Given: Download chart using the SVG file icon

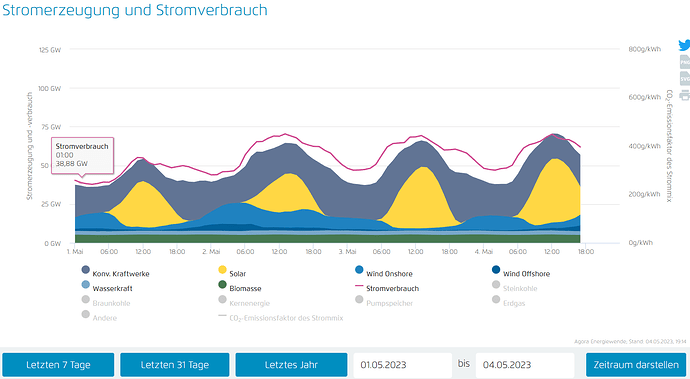Looking at the screenshot, I should coord(685,78).
